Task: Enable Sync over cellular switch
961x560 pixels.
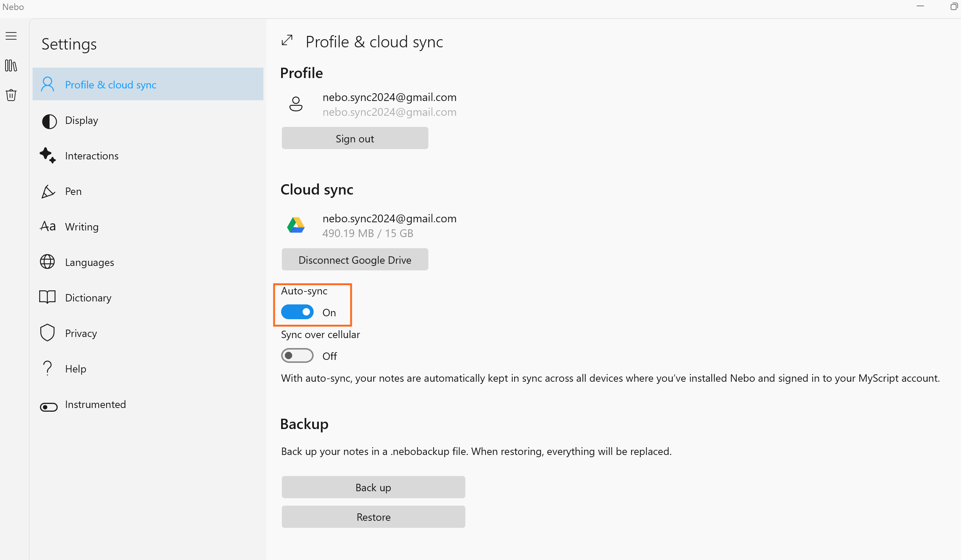Action: 297,356
